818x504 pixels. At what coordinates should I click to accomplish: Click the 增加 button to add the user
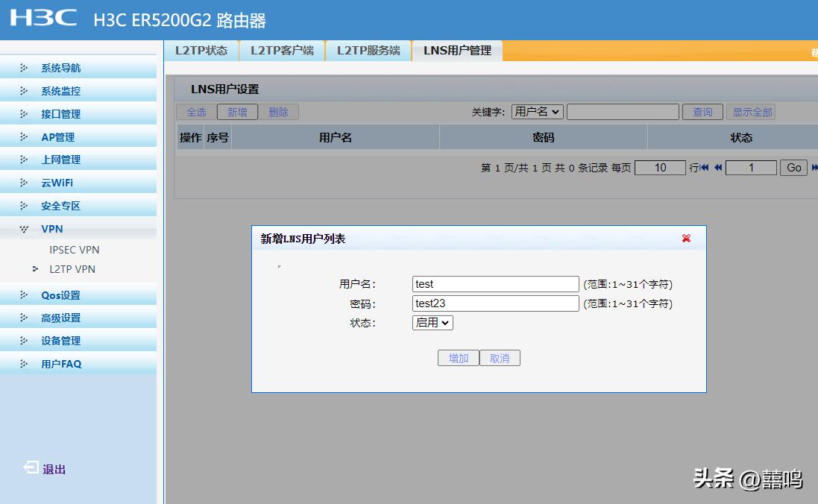pyautogui.click(x=458, y=358)
